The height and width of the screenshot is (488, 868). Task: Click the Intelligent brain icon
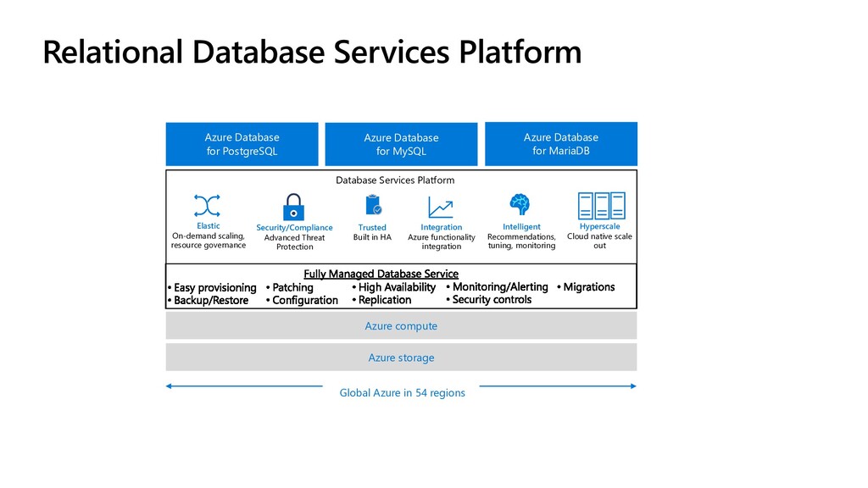520,204
